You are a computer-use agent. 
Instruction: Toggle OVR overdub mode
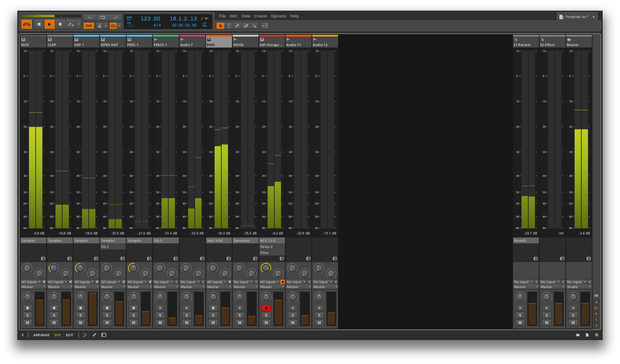click(x=89, y=26)
